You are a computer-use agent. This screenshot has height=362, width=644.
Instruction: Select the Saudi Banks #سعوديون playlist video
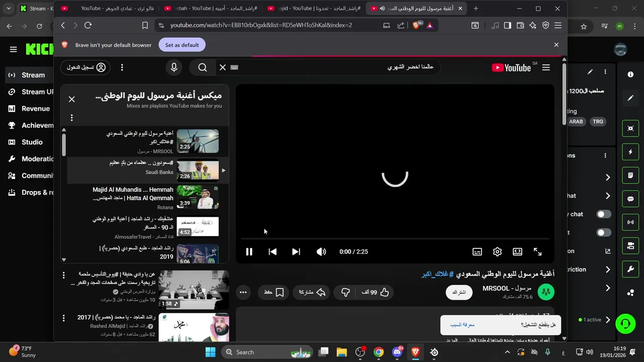147,170
